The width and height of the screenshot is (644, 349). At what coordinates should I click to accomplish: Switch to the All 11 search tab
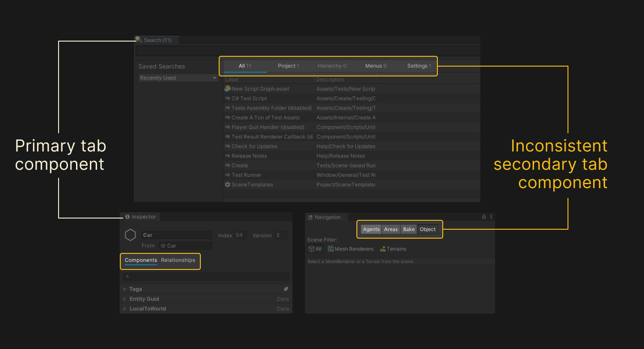click(245, 66)
